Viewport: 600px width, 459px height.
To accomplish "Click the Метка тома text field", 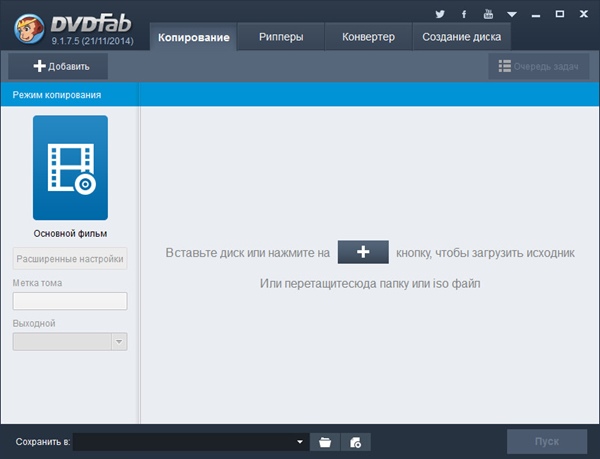I will click(x=70, y=301).
